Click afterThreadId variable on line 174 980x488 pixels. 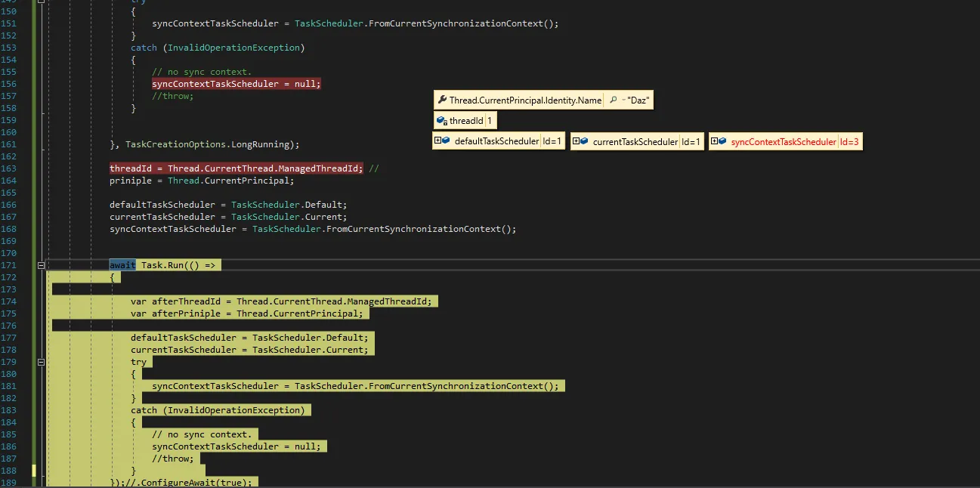click(x=186, y=301)
